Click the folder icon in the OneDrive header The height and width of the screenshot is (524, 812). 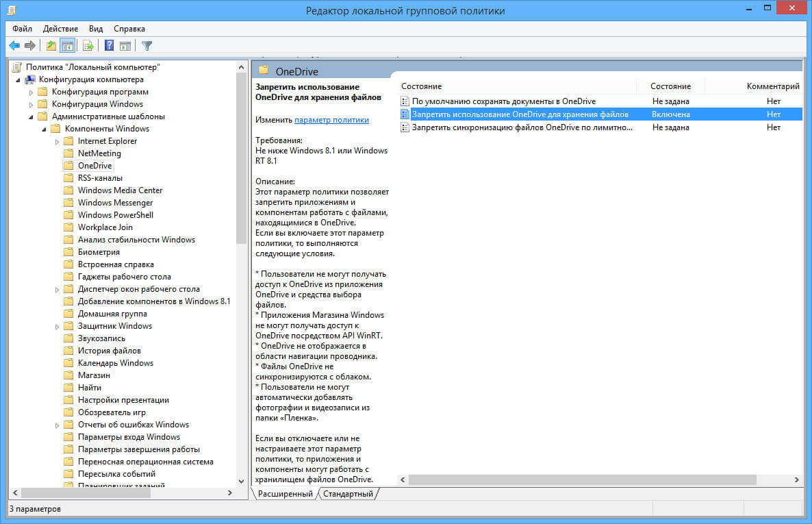264,70
